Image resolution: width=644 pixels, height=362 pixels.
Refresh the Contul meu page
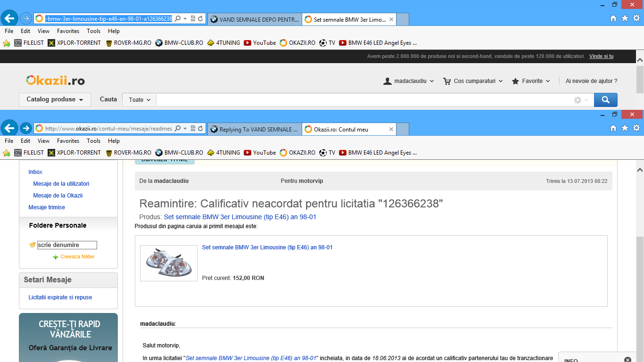click(200, 129)
